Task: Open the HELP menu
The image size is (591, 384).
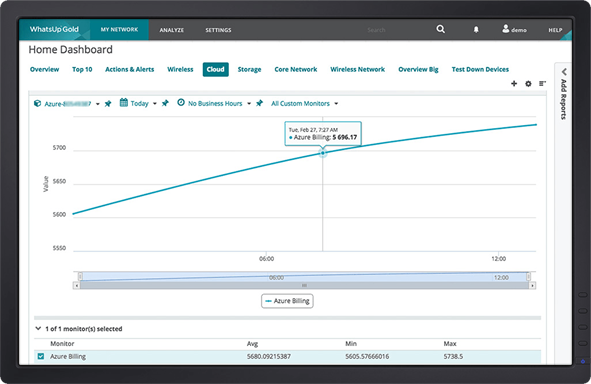Action: 555,30
